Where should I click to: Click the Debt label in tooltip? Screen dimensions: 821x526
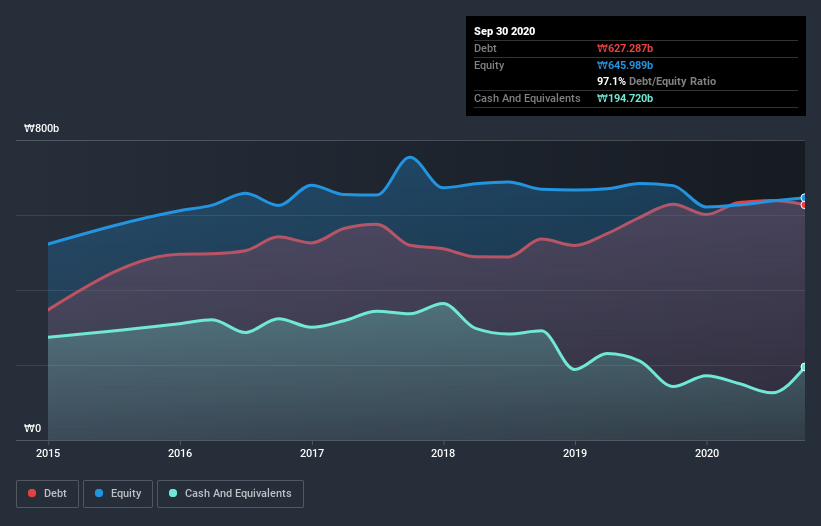tap(485, 49)
